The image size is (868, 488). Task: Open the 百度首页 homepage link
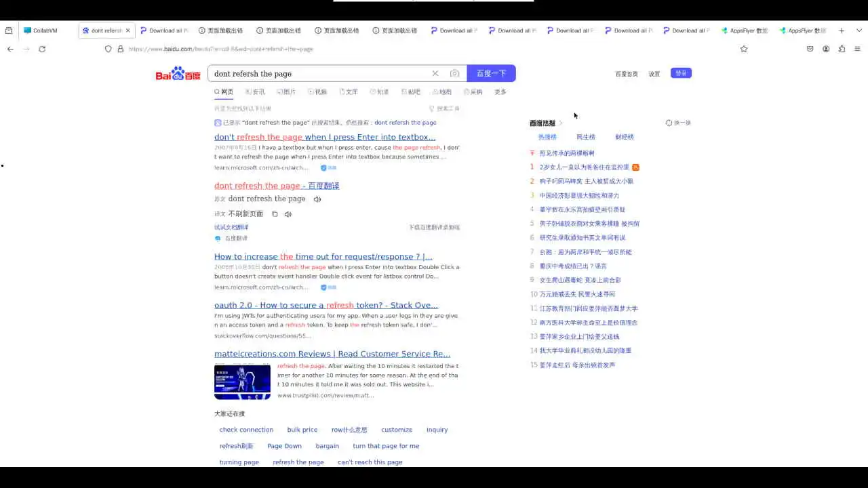627,74
